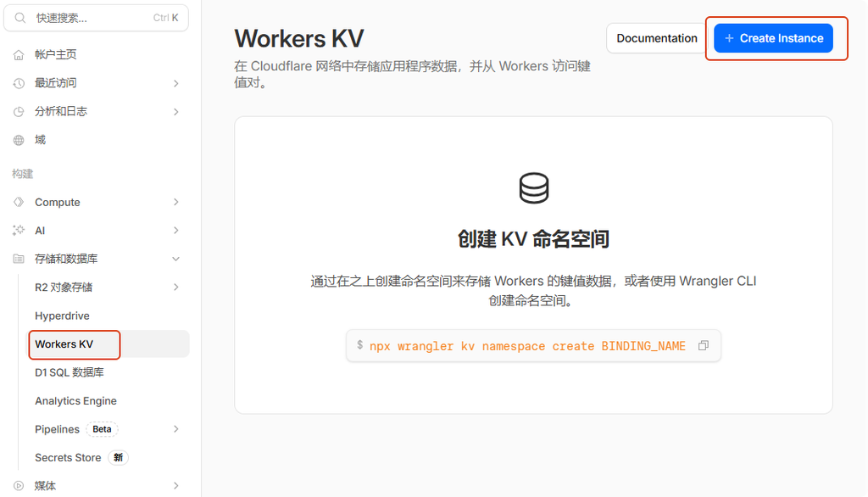Click the search magnifier icon
Screen dimensions: 868x497
pyautogui.click(x=20, y=18)
